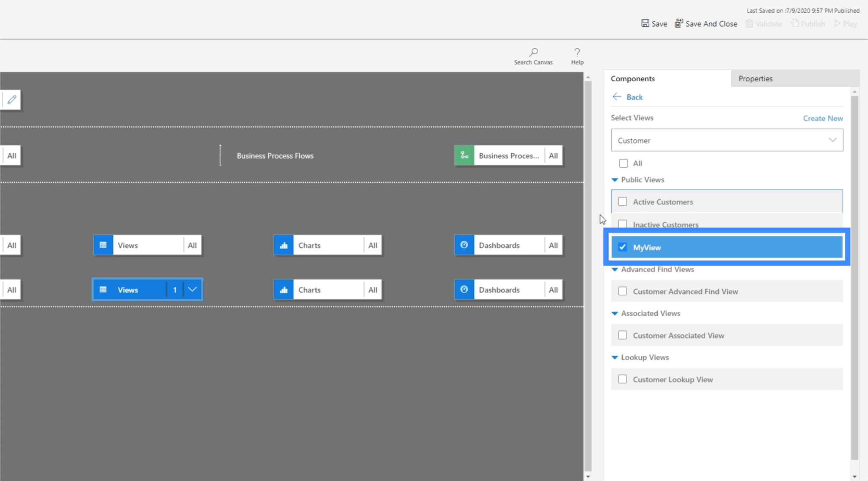The width and height of the screenshot is (868, 481).
Task: Open Help question mark
Action: coord(577,52)
